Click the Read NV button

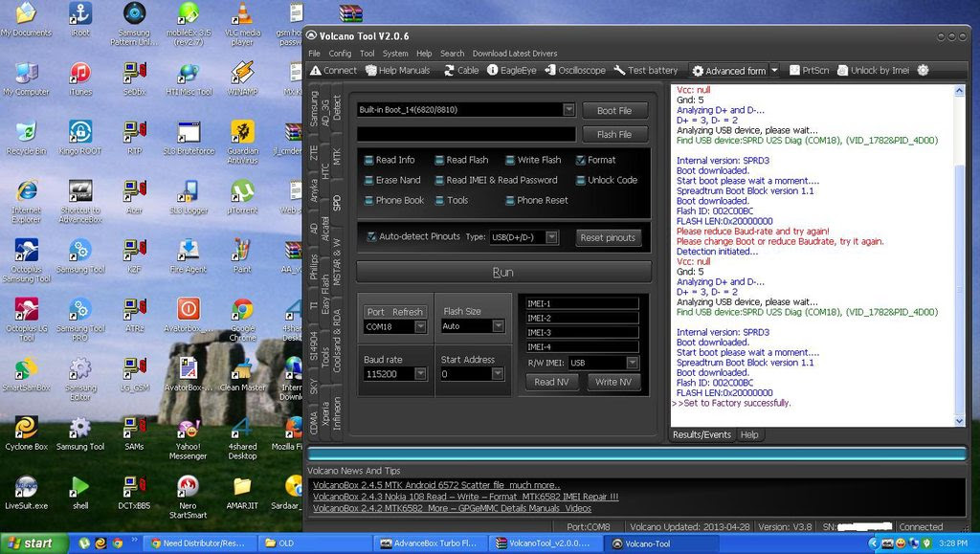pos(551,382)
